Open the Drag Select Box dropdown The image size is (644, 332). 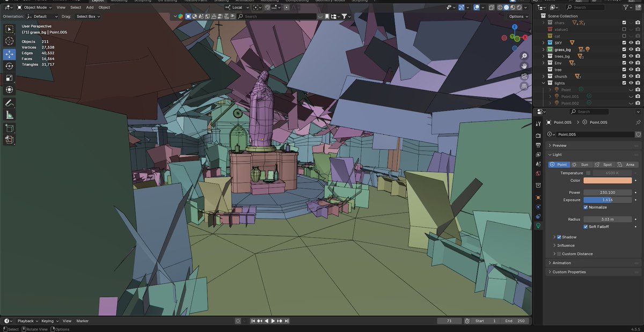[x=88, y=17]
